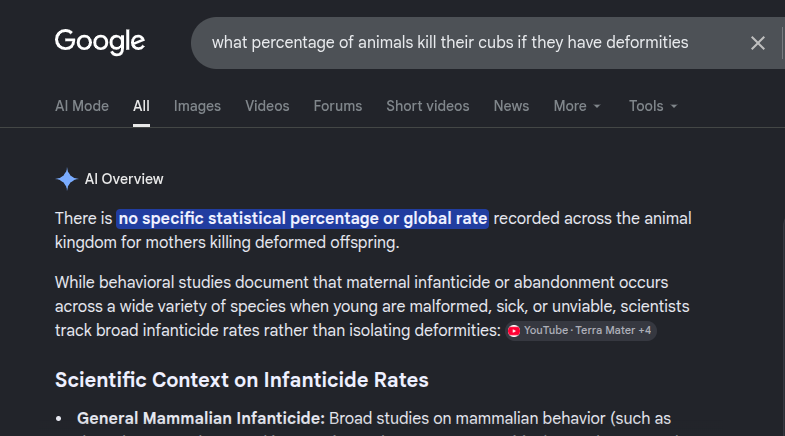Switch to AI Mode tab
This screenshot has width=785, height=436.
[82, 106]
